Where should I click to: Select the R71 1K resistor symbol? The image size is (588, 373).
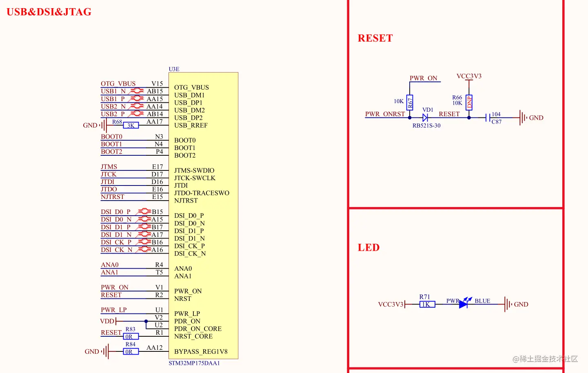coord(427,304)
